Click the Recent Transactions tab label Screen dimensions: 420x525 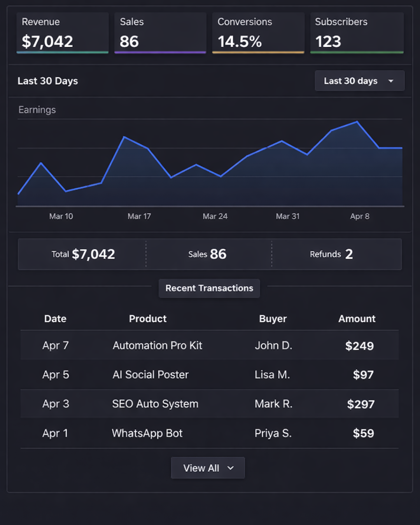pos(209,288)
